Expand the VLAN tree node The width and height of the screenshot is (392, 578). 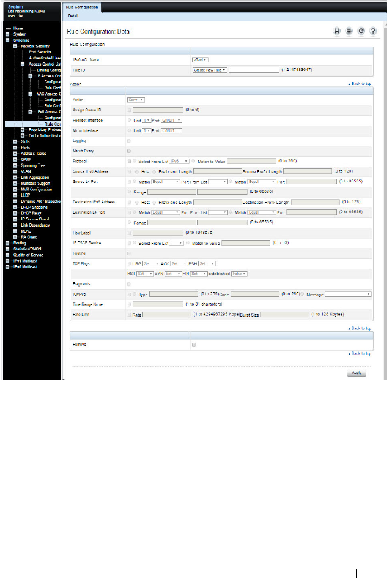tap(15, 171)
